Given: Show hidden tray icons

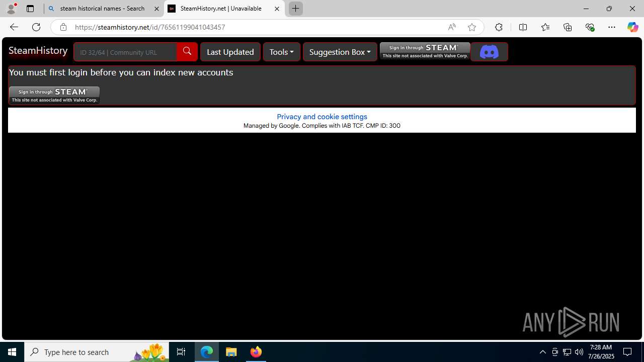Looking at the screenshot, I should [542, 352].
